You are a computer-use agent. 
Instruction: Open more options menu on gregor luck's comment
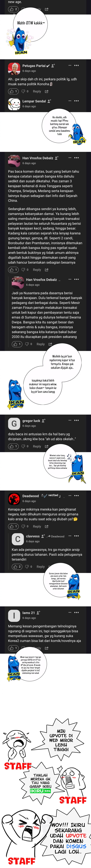(x=77, y=420)
